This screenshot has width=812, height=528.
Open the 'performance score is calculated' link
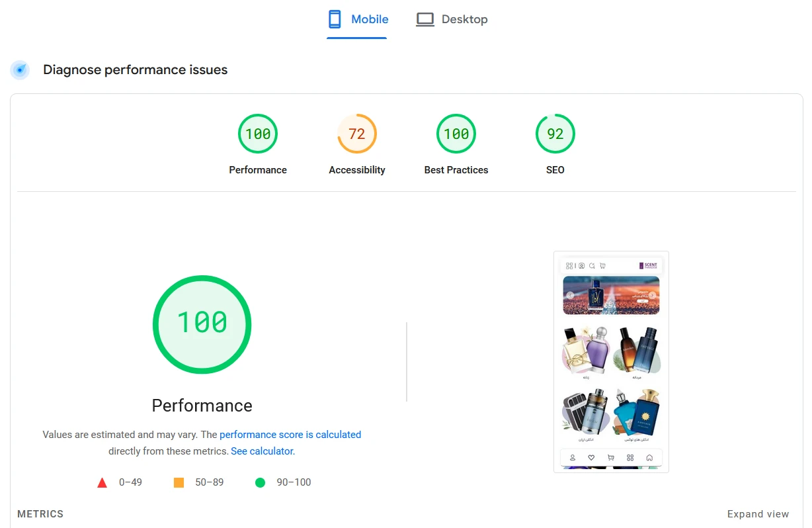[290, 435]
